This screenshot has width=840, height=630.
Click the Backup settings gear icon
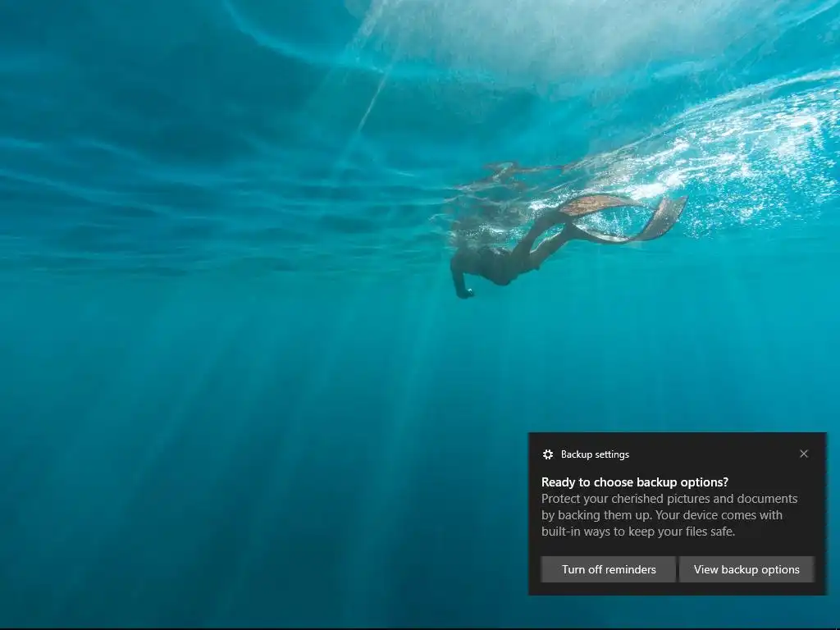pos(547,454)
